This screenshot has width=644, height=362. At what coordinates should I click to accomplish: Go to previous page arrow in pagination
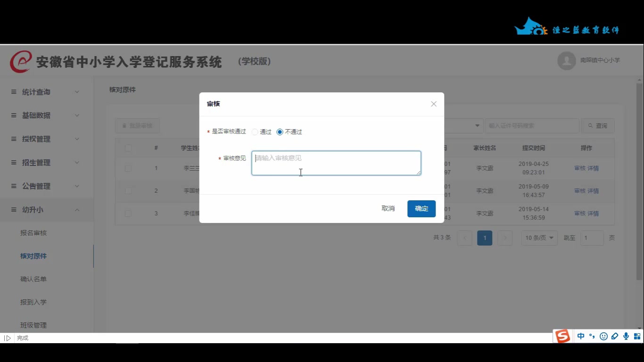464,238
